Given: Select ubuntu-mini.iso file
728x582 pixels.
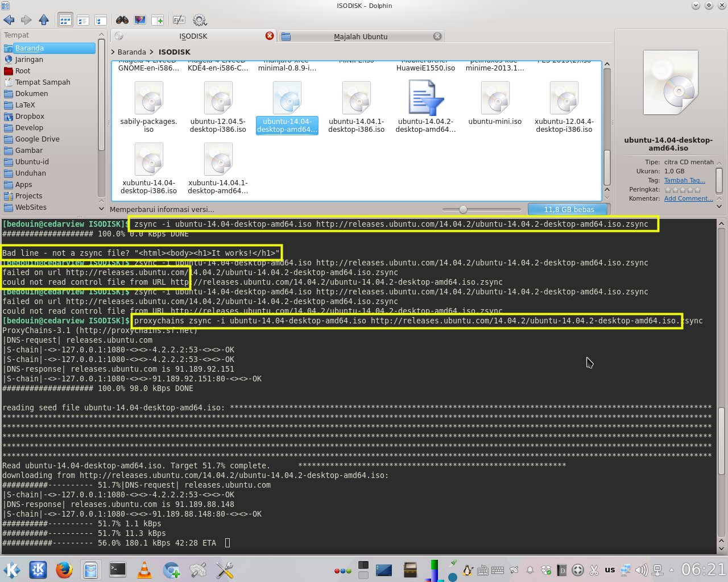Looking at the screenshot, I should pyautogui.click(x=495, y=103).
